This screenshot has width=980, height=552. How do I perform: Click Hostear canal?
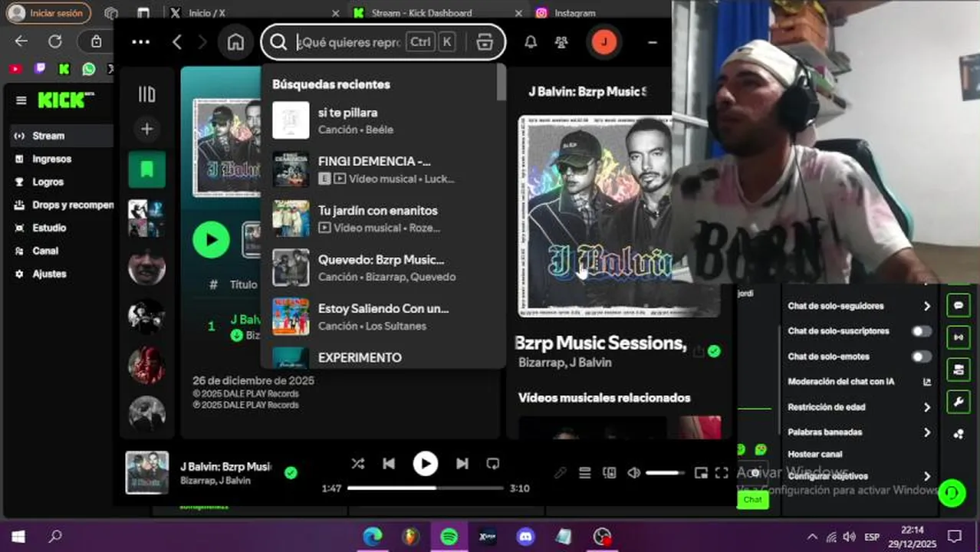814,454
